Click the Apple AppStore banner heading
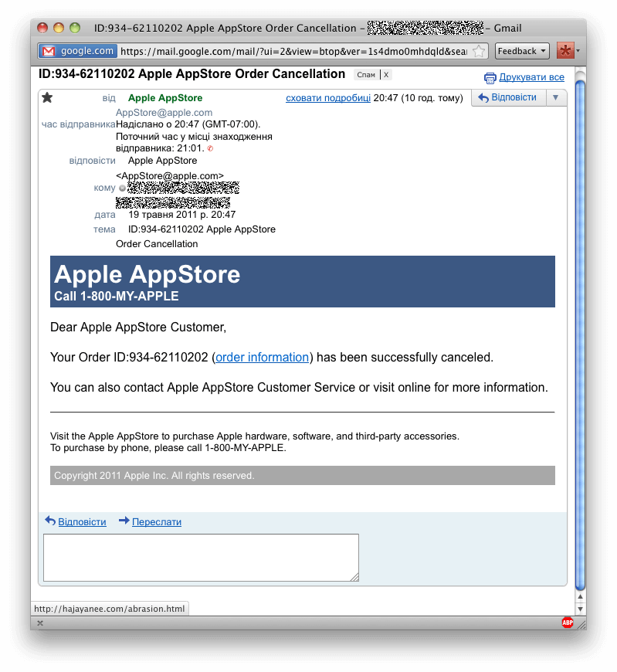Viewport: 617px width, 672px height. coord(147,274)
